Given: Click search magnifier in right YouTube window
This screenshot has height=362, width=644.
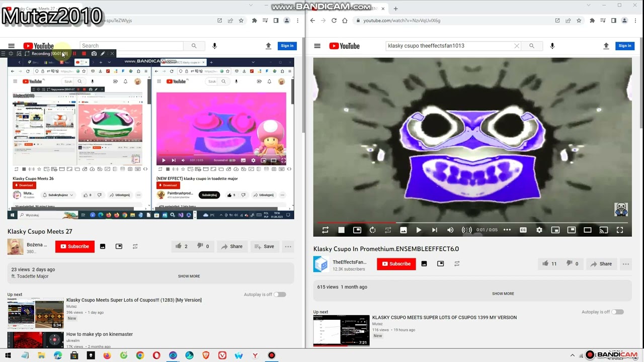Looking at the screenshot, I should 531,46.
